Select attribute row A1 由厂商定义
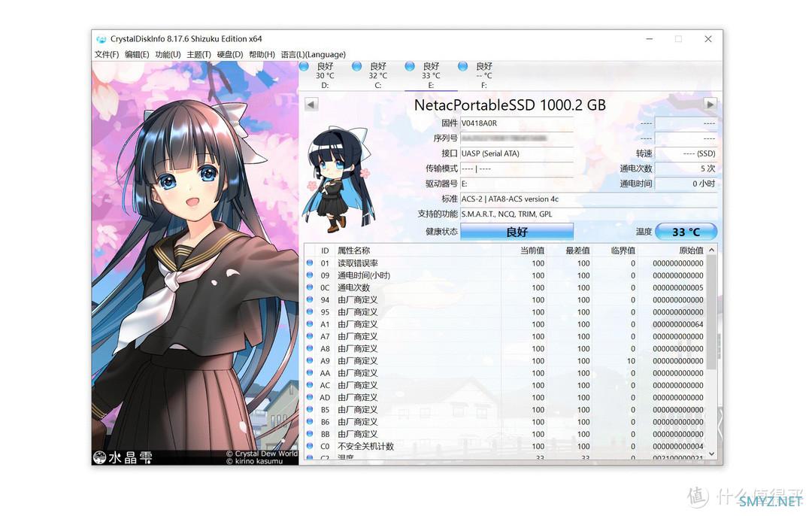This screenshot has height=516, width=812. pos(505,324)
